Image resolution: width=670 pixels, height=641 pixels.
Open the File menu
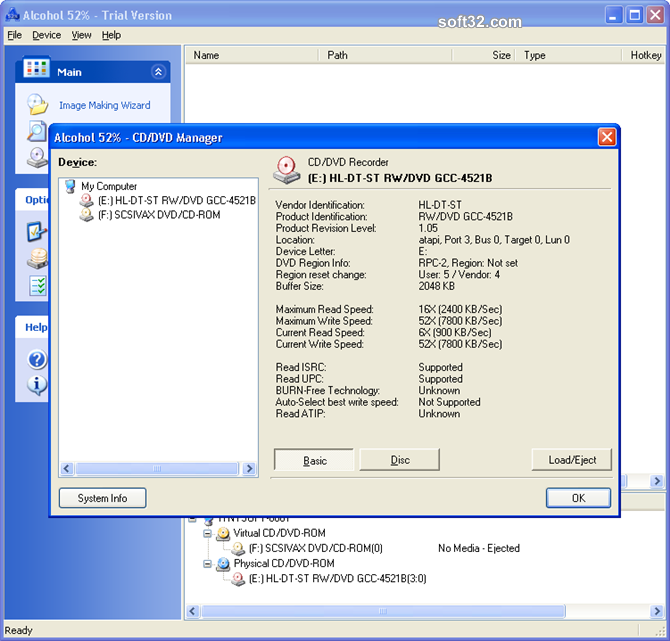click(15, 35)
